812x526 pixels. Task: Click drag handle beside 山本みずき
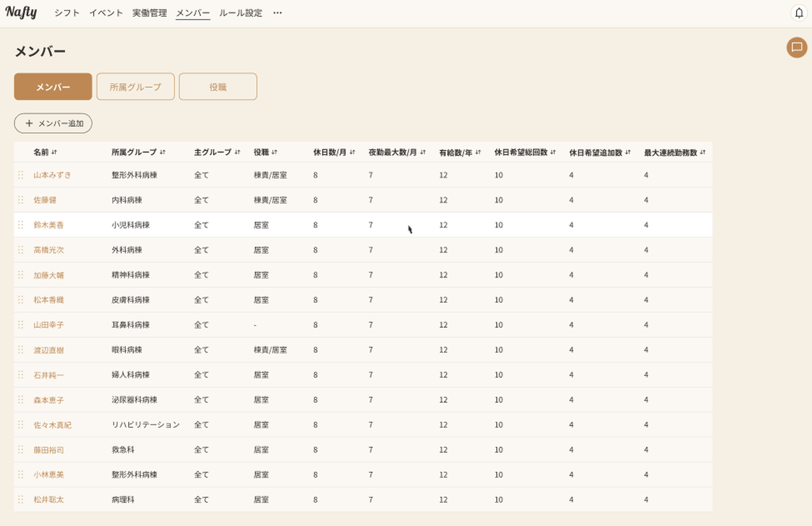tap(20, 175)
